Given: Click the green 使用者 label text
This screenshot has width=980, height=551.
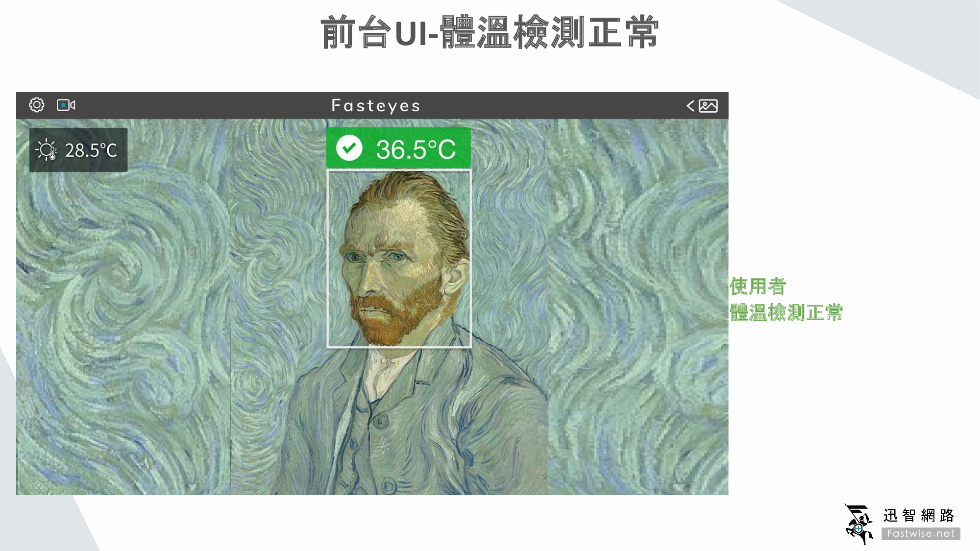Looking at the screenshot, I should point(758,287).
